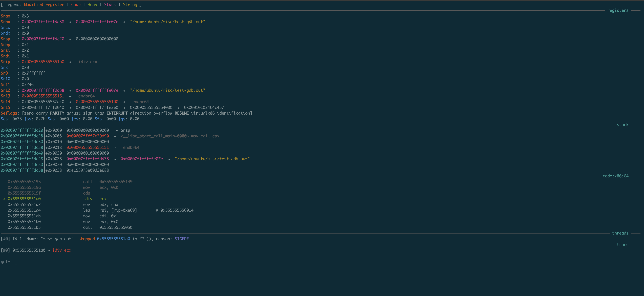Click the $rsp register label
The image size is (644, 296).
point(5,39)
